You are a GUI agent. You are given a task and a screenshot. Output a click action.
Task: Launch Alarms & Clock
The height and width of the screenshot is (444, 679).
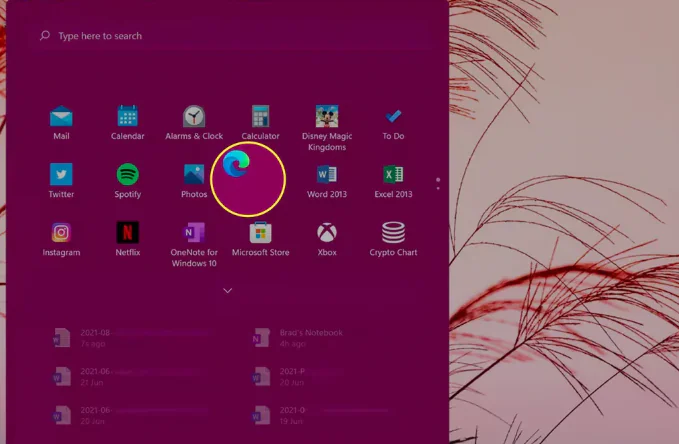[x=194, y=123]
